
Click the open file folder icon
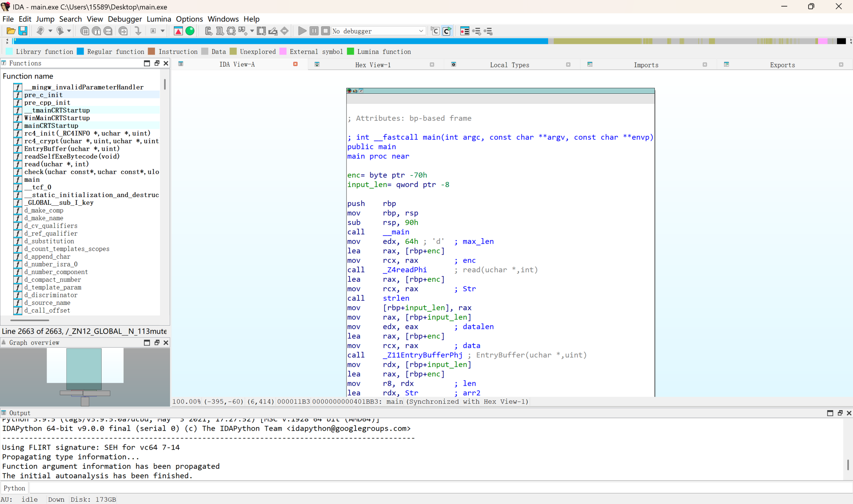(x=11, y=31)
